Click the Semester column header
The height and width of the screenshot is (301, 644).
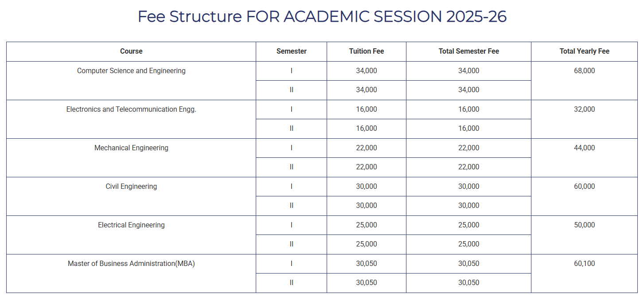tap(291, 51)
